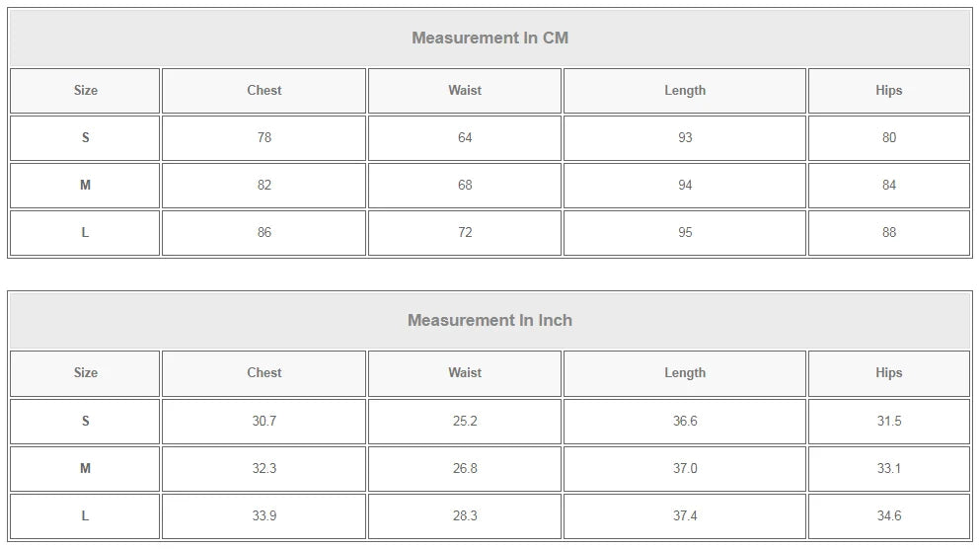The width and height of the screenshot is (980, 549).
Task: Click chest value 33.9 for size L
Action: [x=264, y=516]
